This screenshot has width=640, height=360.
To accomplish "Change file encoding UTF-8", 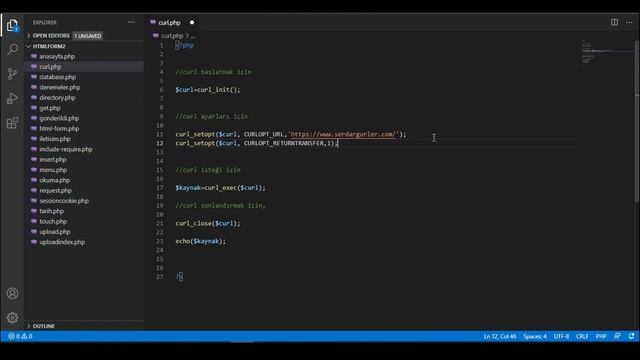I will (561, 336).
